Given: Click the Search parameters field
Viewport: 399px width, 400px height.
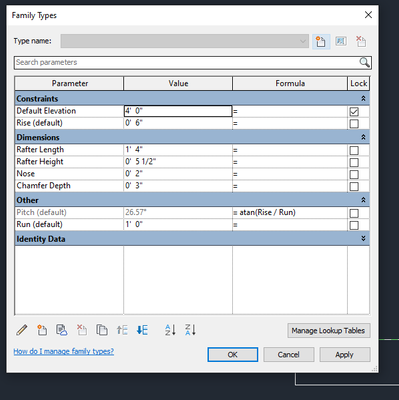Looking at the screenshot, I should (193, 63).
